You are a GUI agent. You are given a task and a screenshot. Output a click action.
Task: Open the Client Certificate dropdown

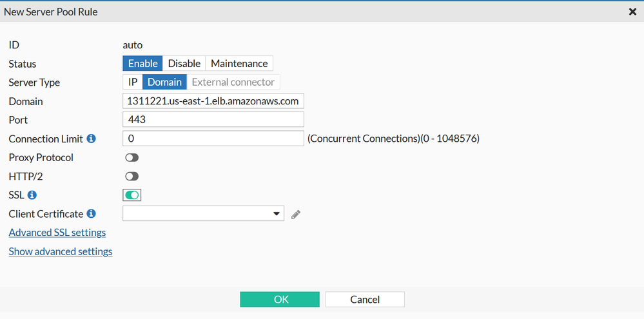coord(203,213)
